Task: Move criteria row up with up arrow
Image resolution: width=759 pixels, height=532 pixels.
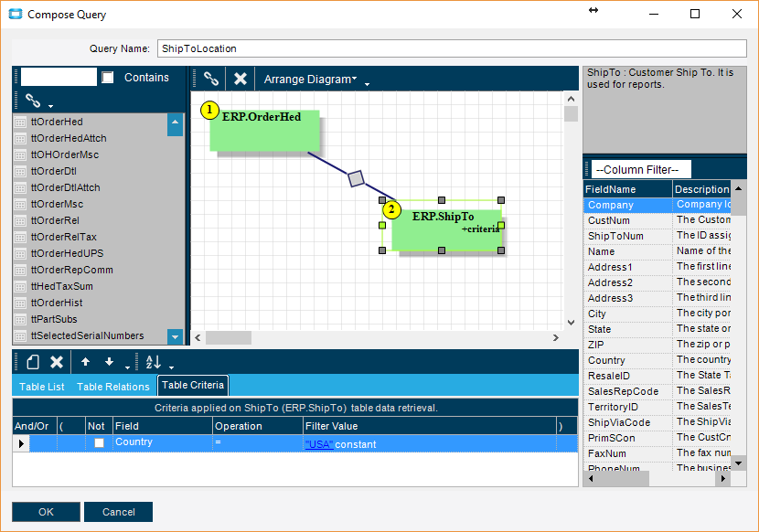Action: point(85,362)
